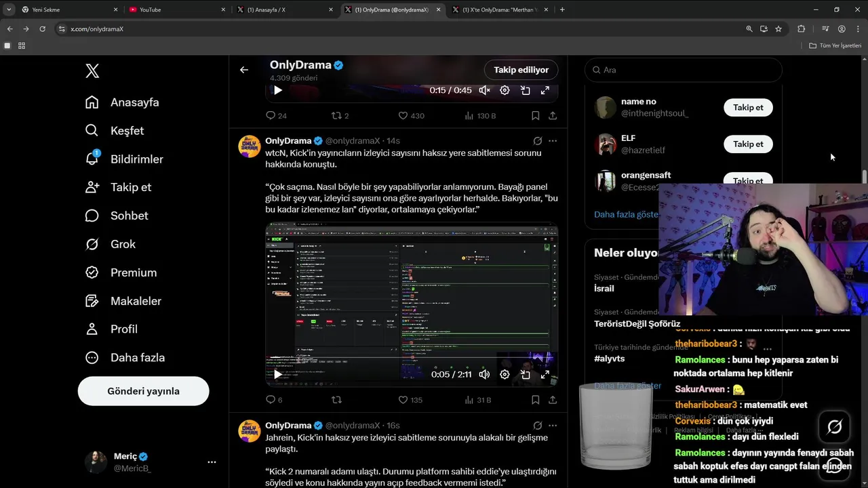Viewport: 868px width, 488px height.
Task: Open picture-in-picture on 2:11 video
Action: tap(525, 374)
